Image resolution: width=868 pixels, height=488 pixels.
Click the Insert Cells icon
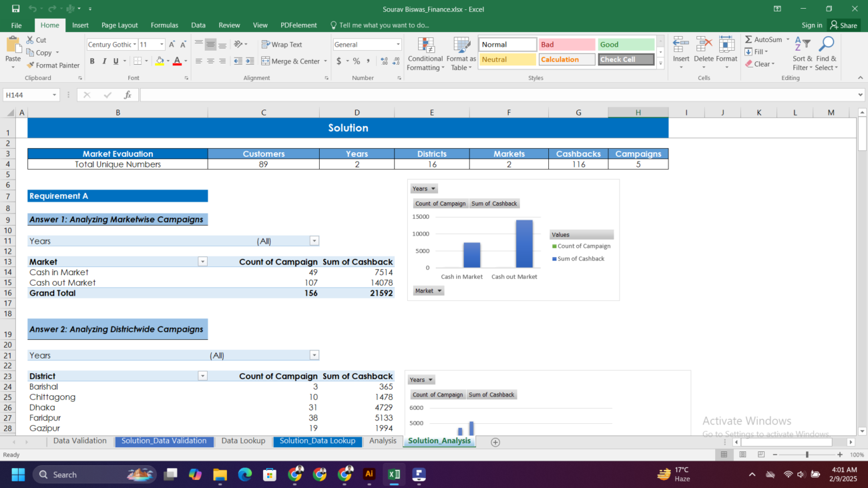coord(681,45)
